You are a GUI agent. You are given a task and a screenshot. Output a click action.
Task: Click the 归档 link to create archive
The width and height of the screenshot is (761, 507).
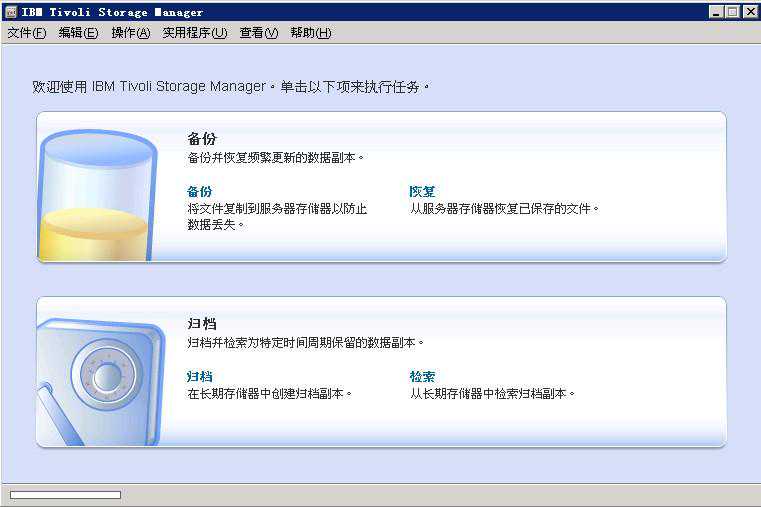tap(200, 376)
